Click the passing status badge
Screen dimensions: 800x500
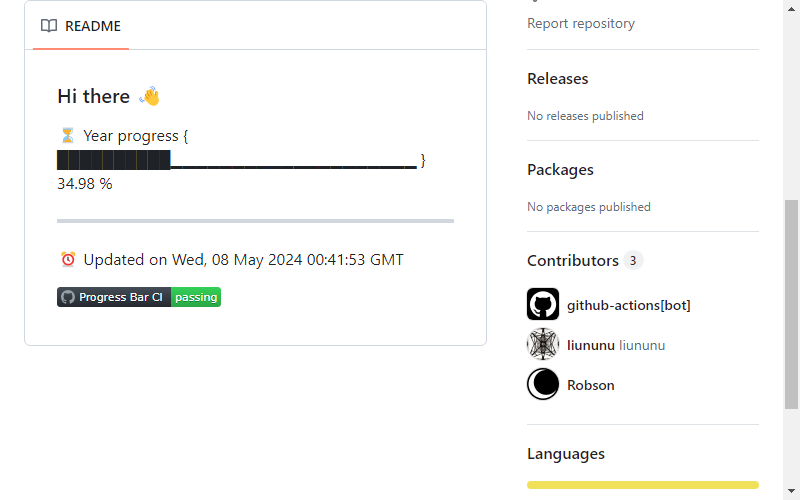point(196,297)
